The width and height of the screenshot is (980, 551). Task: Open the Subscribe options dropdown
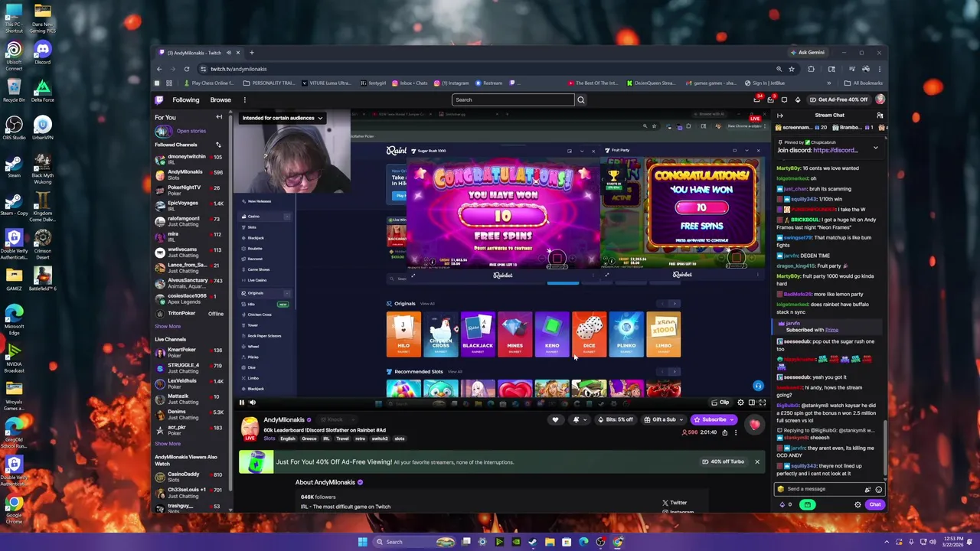[733, 419]
